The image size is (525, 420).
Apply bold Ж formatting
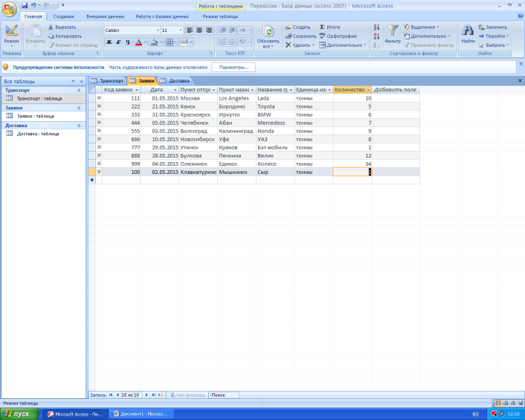[x=109, y=42]
